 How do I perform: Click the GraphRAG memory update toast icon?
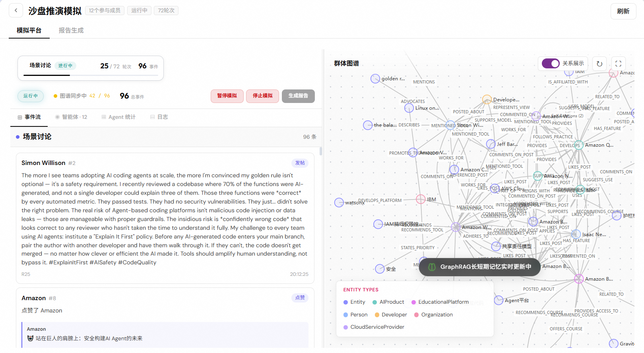[432, 267]
